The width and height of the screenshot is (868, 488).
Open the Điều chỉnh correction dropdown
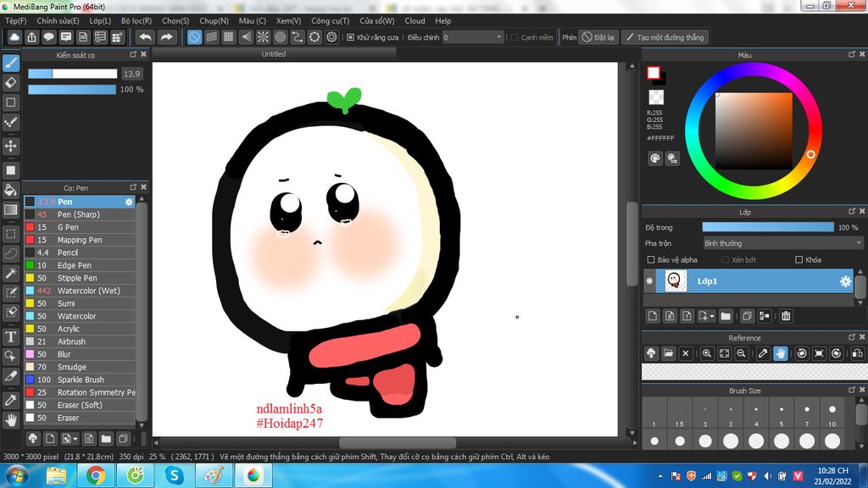(473, 37)
